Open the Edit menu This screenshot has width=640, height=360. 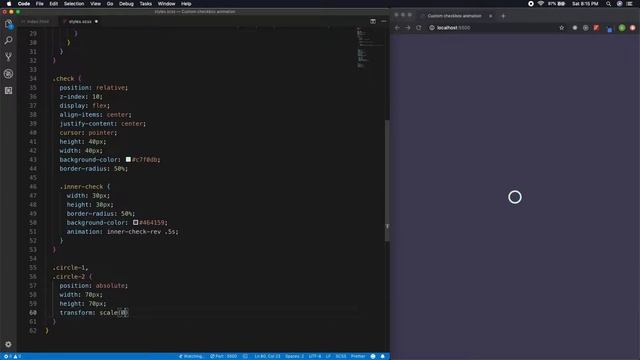point(53,4)
